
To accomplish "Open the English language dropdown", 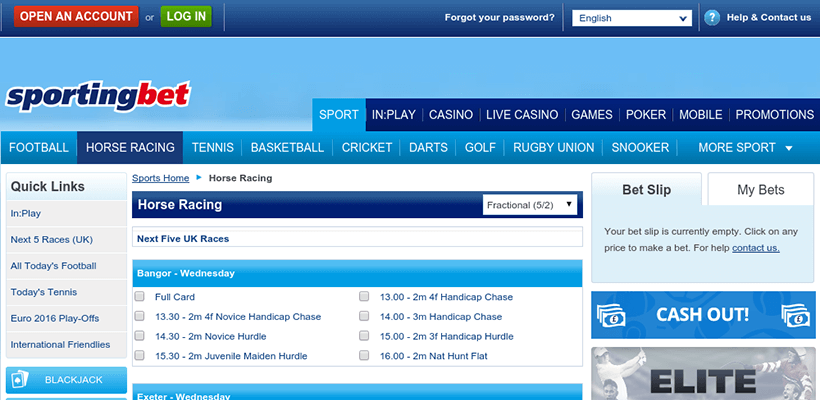I will (x=632, y=18).
